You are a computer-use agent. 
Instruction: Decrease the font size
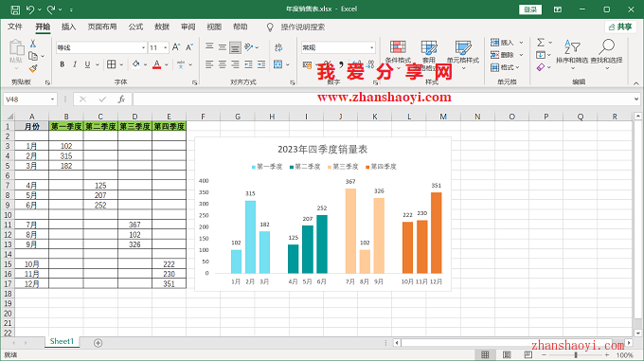[x=189, y=47]
